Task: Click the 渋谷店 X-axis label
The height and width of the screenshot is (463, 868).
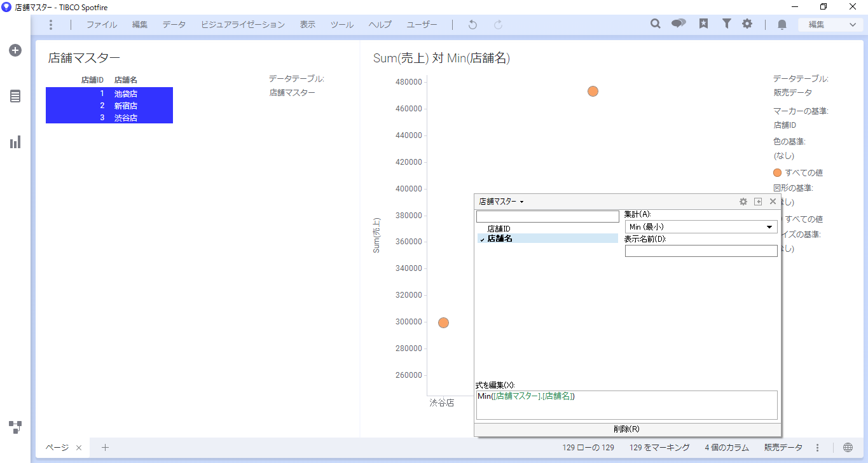Action: [x=441, y=403]
